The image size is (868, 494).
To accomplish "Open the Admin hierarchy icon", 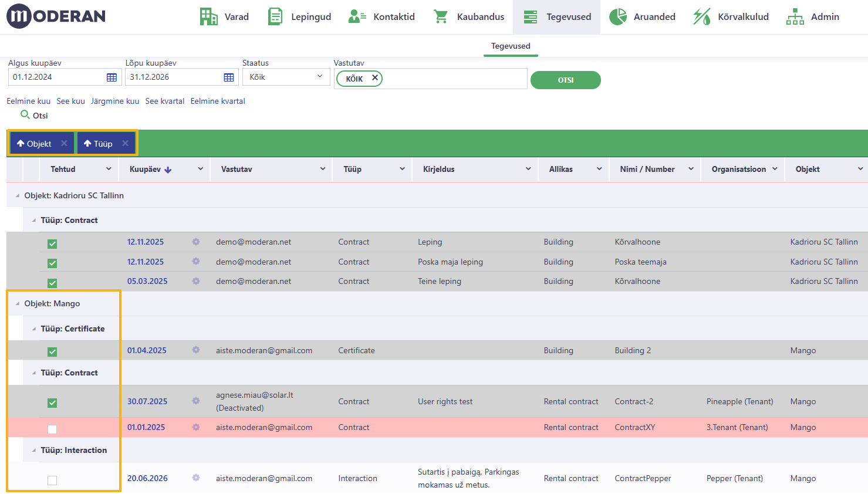I will 795,16.
